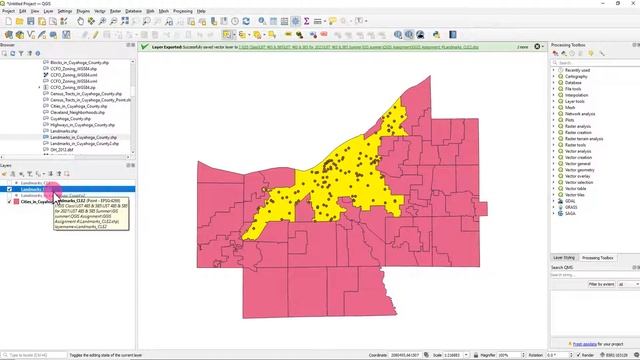Click the Zoom In magnifier tool
Viewport: 640px width, 360px height.
102,21
